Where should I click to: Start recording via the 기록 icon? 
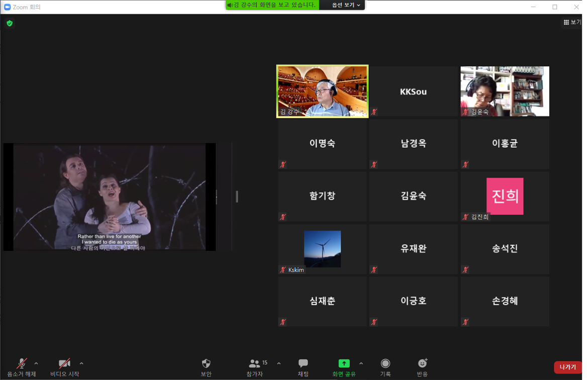pyautogui.click(x=385, y=363)
